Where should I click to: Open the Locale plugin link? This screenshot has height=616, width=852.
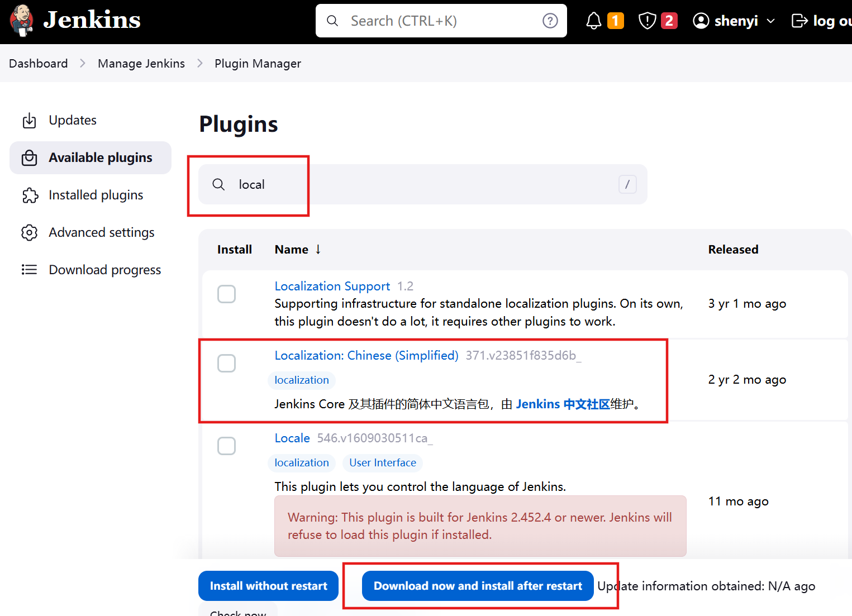click(x=292, y=438)
